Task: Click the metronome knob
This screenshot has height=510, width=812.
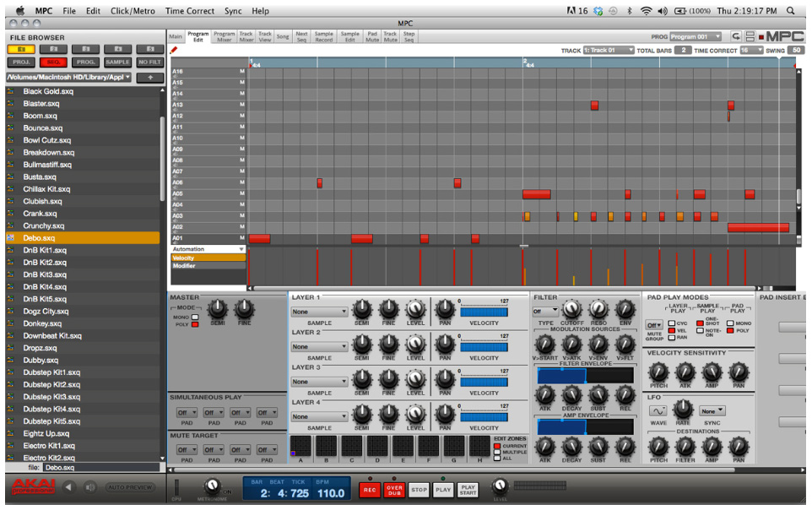Action: click(211, 486)
